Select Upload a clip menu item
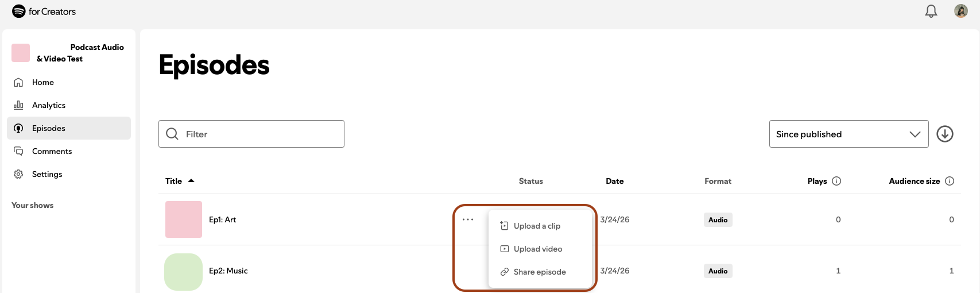 coord(540,226)
